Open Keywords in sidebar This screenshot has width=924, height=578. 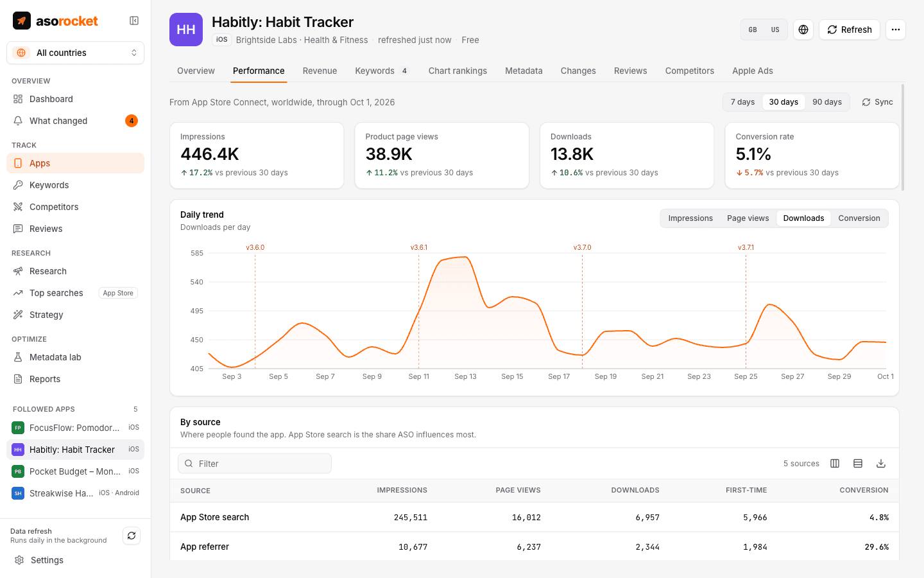75,185
